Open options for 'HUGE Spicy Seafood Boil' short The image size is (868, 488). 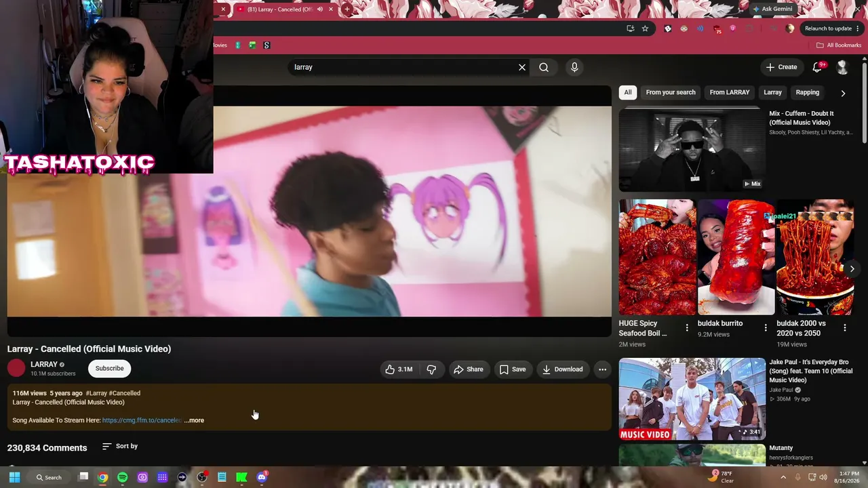tap(687, 328)
